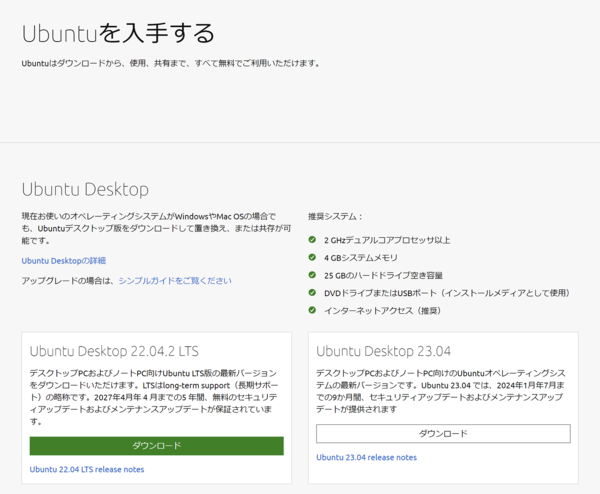Image resolution: width=600 pixels, height=494 pixels.
Task: Click the 2 GHzデュアルコアプロセッサ以上 text
Action: coord(387,240)
